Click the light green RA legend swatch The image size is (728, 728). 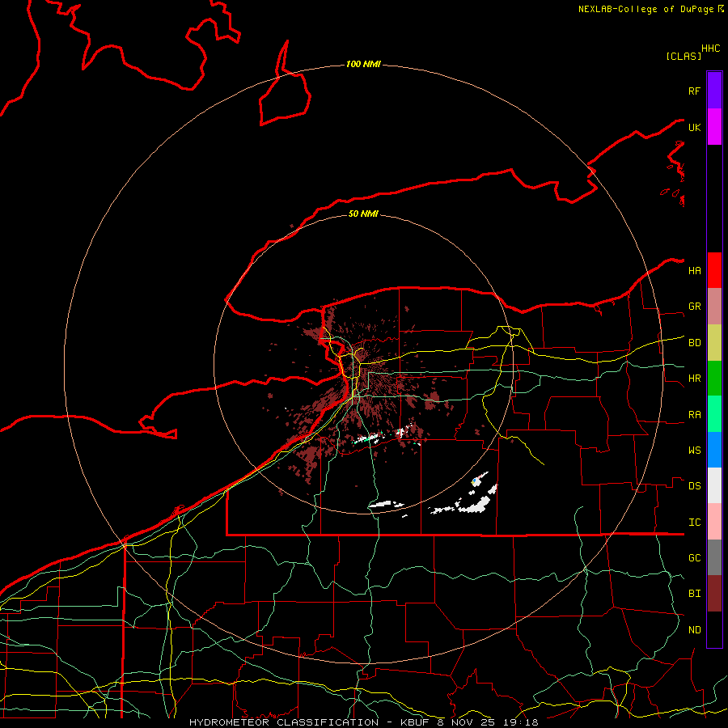[714, 414]
